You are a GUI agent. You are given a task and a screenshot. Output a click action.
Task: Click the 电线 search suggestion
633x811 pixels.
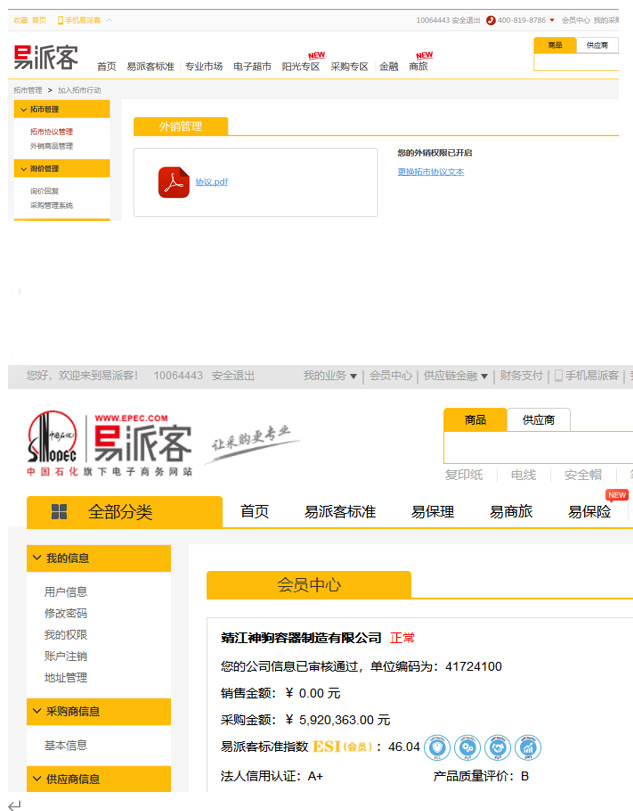pos(523,475)
